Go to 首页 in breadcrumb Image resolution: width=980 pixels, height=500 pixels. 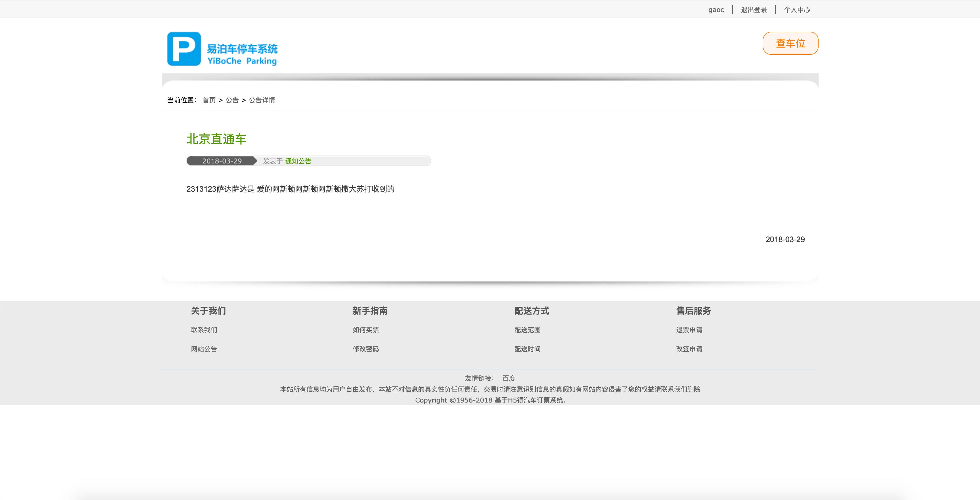[x=209, y=100]
